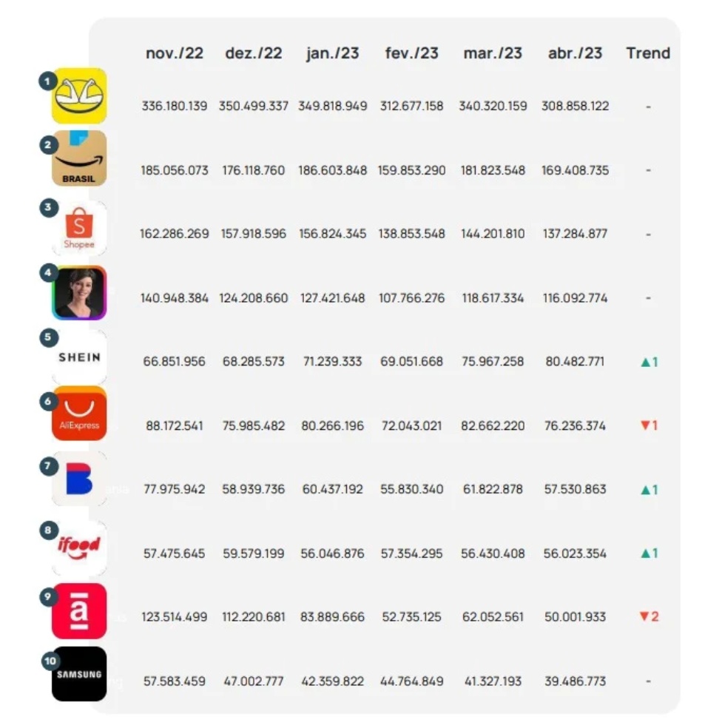Click SHEIN's green up-arrow trend indicator
722x728 pixels.
(649, 362)
